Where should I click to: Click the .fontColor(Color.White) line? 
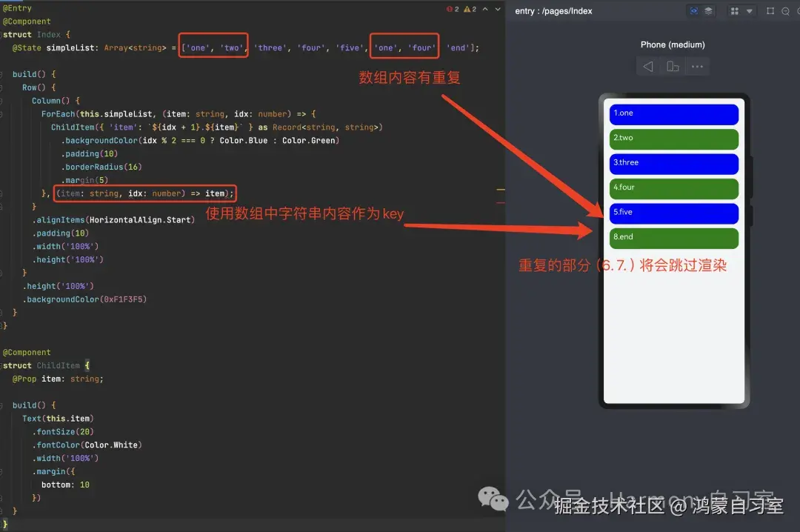pos(87,445)
